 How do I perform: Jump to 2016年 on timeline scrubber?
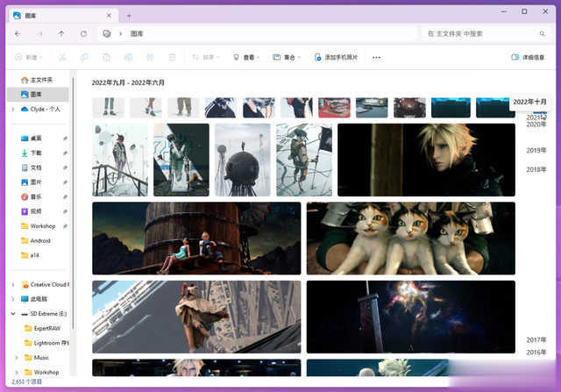coord(536,353)
